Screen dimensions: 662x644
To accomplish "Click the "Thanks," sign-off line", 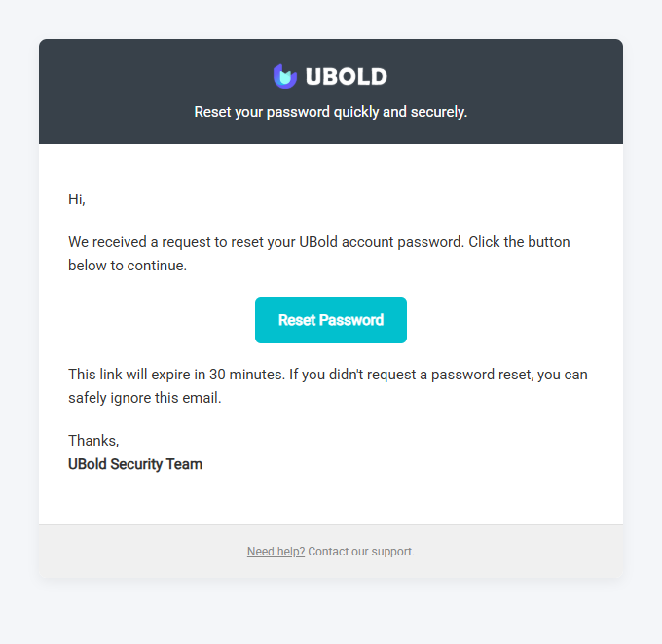I will click(93, 441).
